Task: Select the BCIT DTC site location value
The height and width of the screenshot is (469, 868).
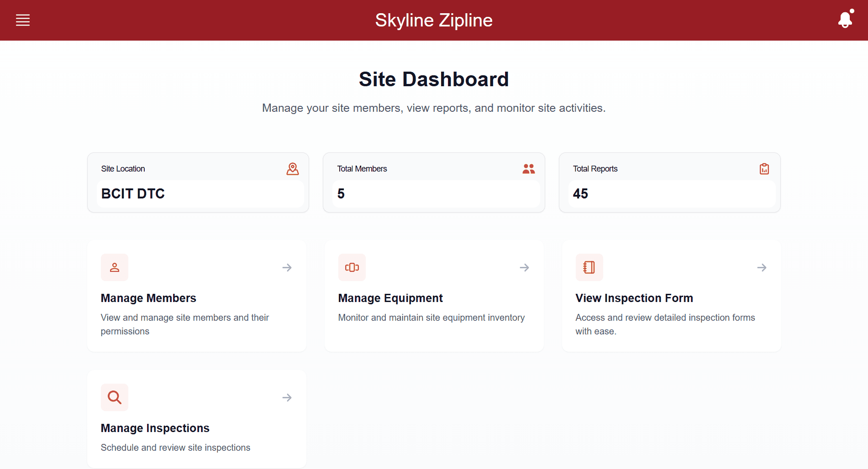Action: [133, 193]
